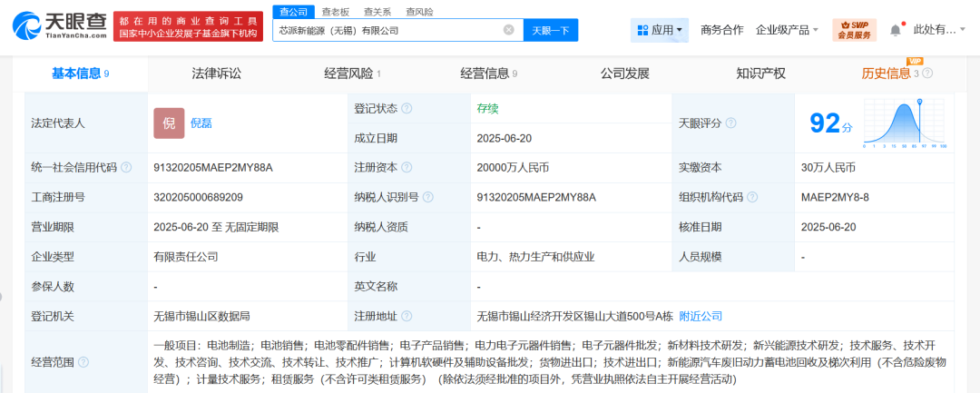Click the TianYanCha logo

click(59, 25)
